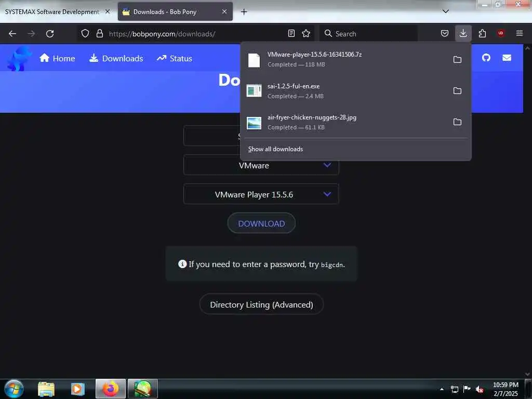
Task: Click Show all downloads
Action: (x=275, y=149)
